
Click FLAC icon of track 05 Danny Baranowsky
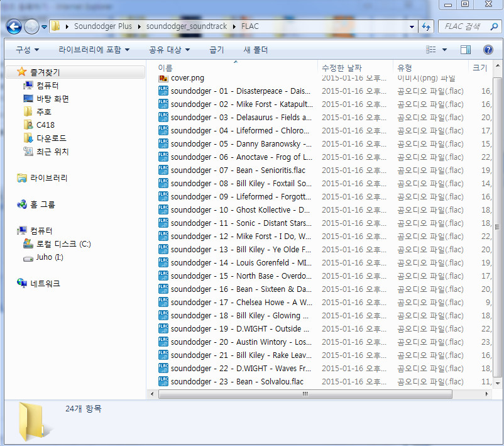(x=163, y=144)
